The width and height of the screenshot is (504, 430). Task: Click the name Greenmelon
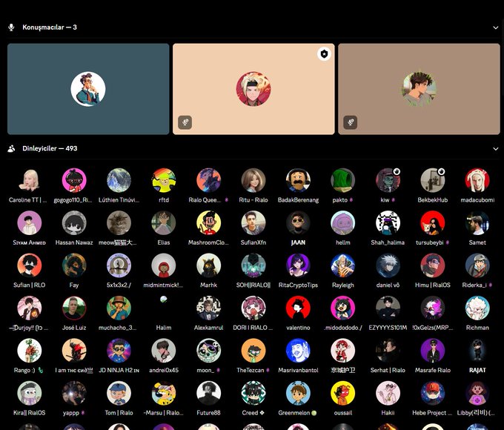click(x=294, y=413)
